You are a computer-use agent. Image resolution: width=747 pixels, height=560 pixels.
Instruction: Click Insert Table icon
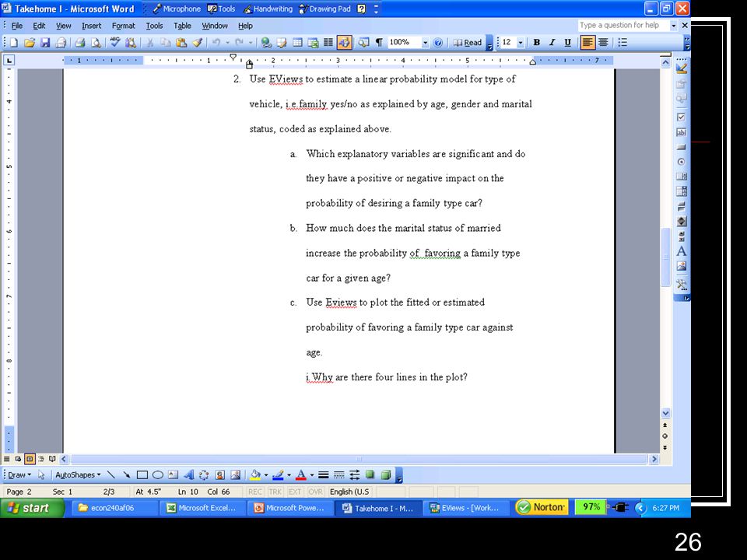(x=297, y=42)
